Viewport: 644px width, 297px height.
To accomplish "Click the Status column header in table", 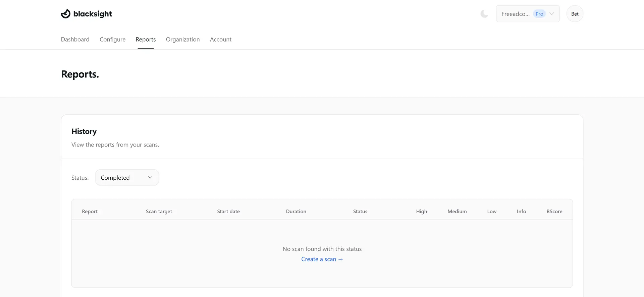I will [360, 212].
